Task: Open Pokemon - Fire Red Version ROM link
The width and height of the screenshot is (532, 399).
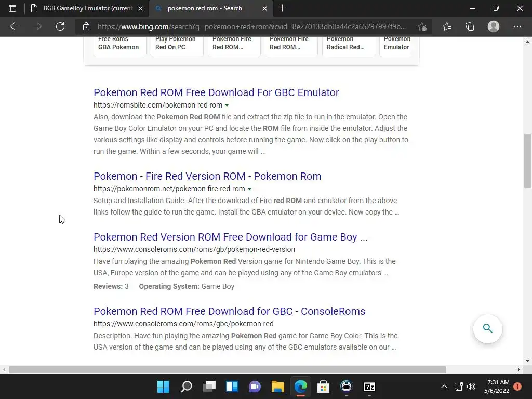Action: (x=207, y=176)
